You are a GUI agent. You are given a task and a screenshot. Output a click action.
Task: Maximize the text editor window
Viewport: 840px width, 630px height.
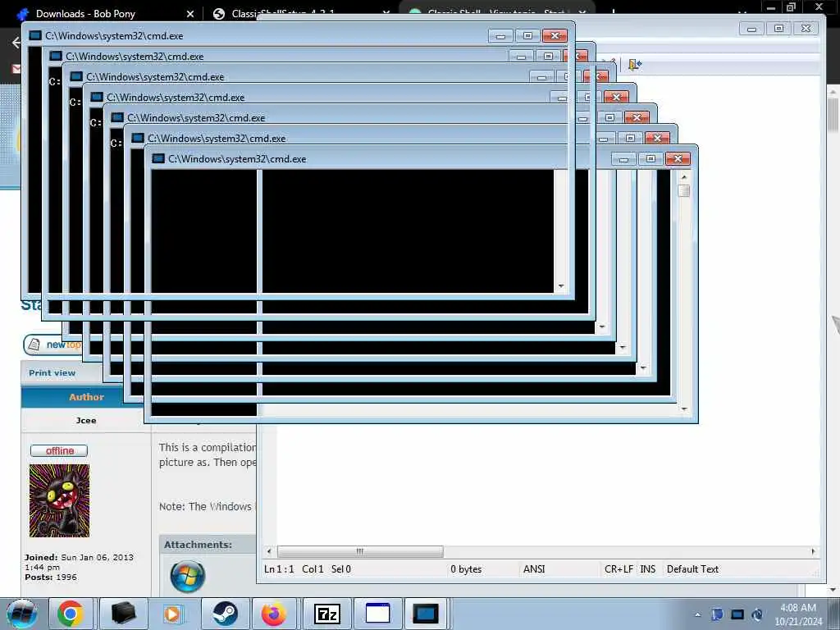click(x=779, y=29)
